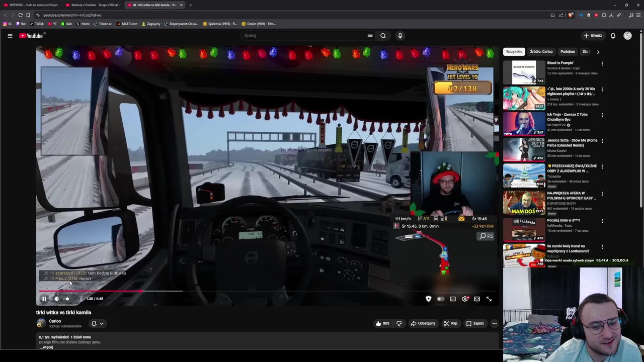Screen dimensions: 644x362
Task: Expand description with ...więcej
Action: click(46, 347)
